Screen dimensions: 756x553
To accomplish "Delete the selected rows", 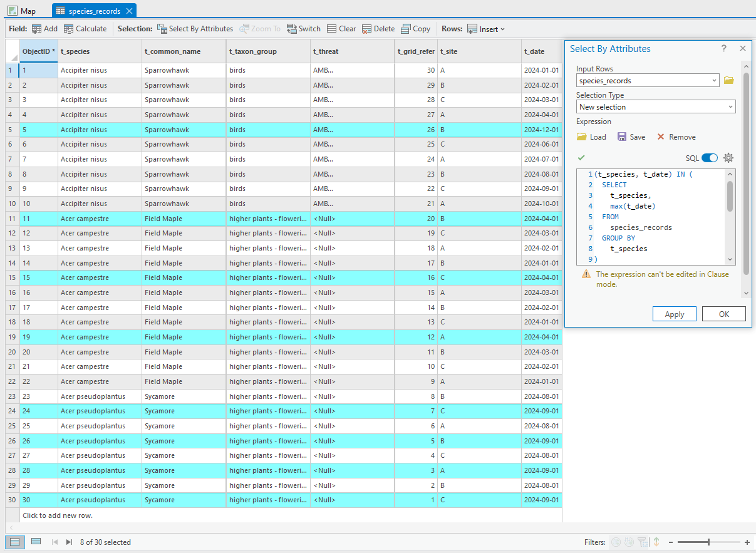I will pyautogui.click(x=378, y=29).
